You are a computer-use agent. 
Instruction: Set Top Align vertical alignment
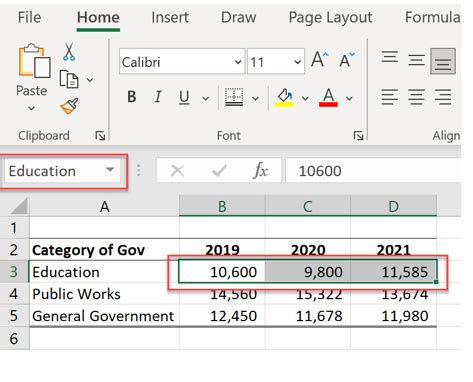coord(390,57)
